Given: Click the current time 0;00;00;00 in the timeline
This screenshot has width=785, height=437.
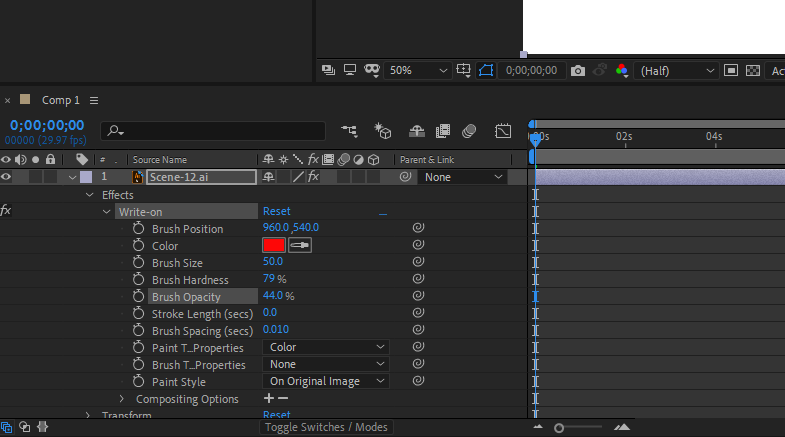Looking at the screenshot, I should click(47, 125).
